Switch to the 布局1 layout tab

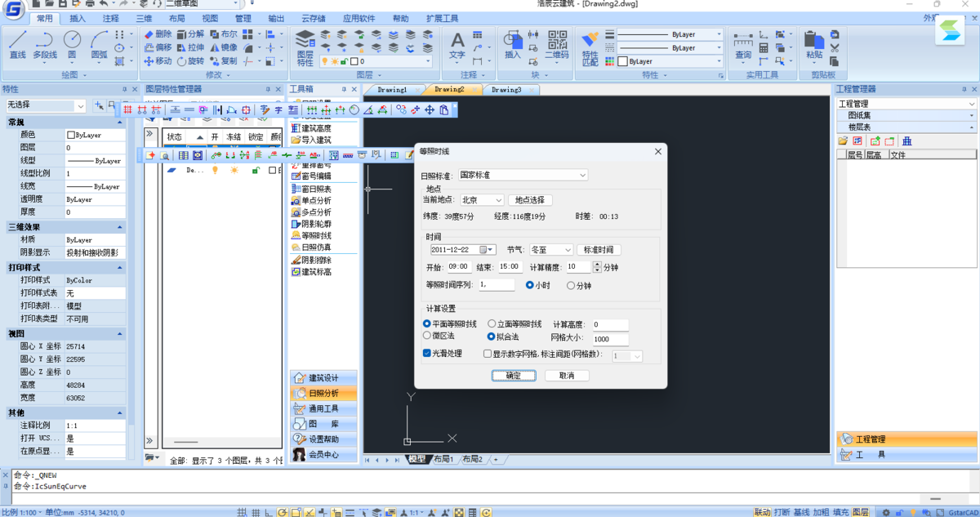coord(442,459)
